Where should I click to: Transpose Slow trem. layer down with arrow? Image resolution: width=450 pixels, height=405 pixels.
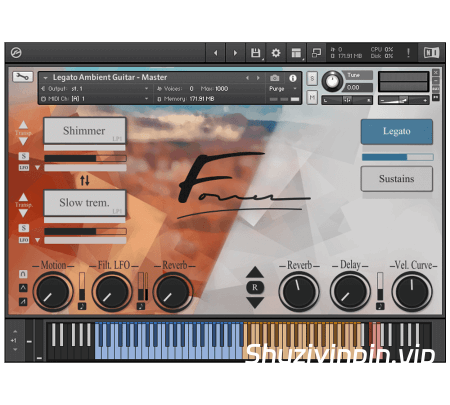[23, 213]
